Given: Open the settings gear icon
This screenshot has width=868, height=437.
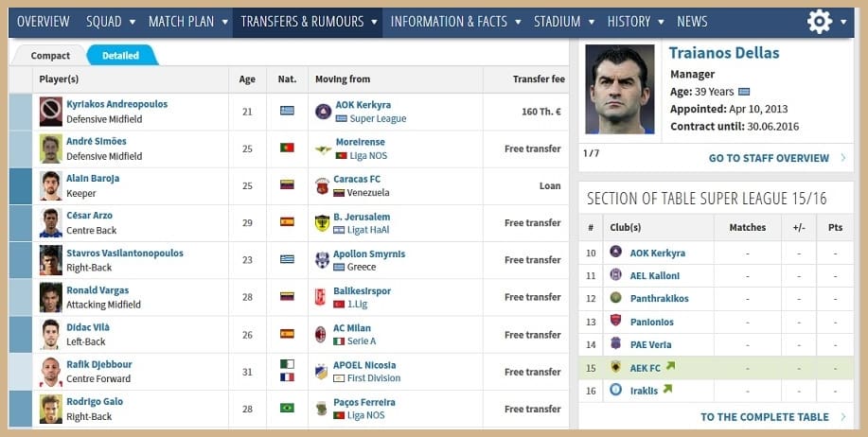Looking at the screenshot, I should click(819, 22).
